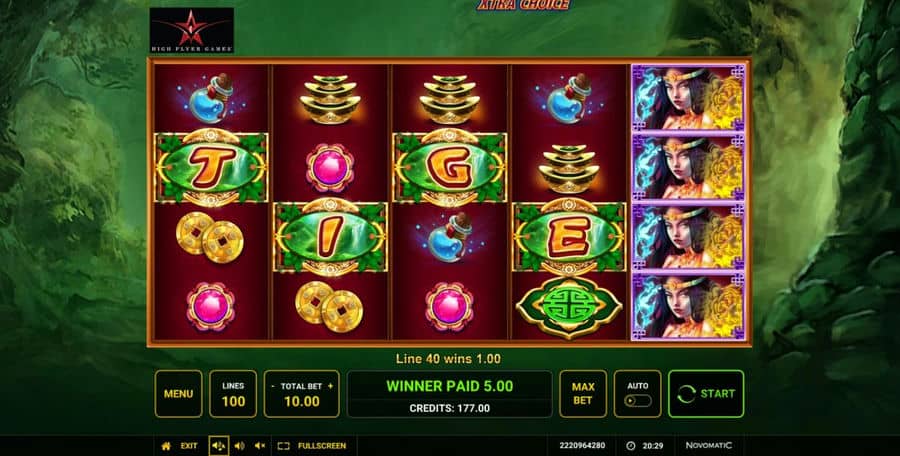Viewport: 900px width, 456px height.
Task: Click the High Flyer Games logo
Action: [x=192, y=30]
